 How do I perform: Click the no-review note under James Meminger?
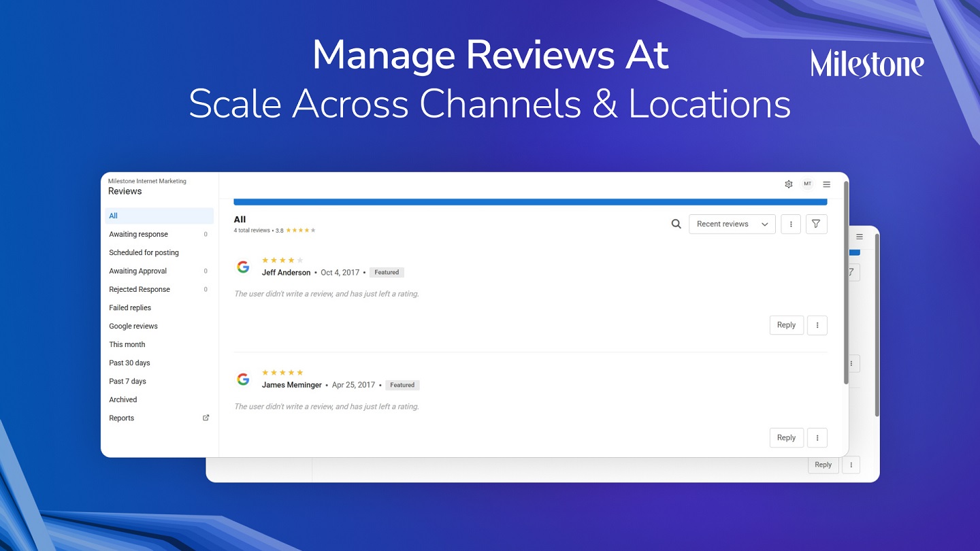tap(327, 407)
